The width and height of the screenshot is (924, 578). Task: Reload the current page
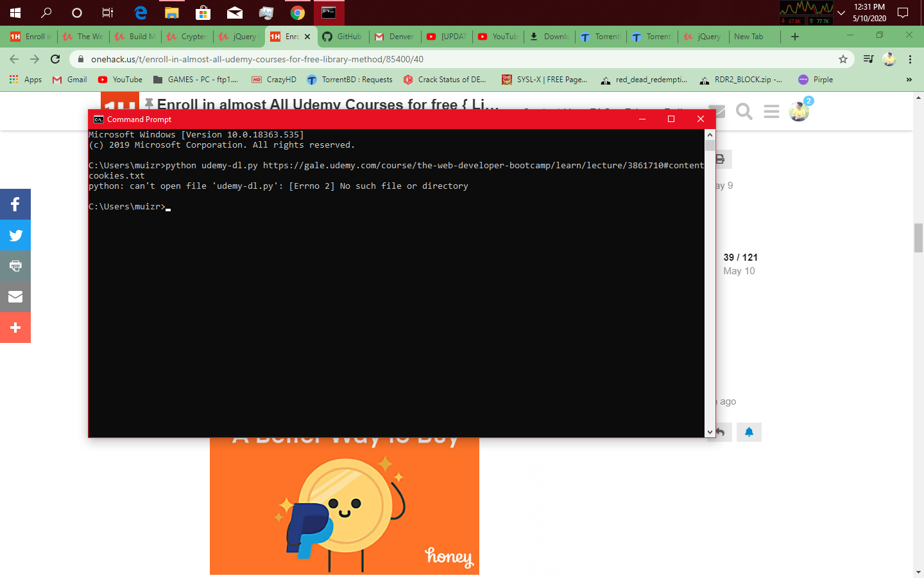[55, 59]
